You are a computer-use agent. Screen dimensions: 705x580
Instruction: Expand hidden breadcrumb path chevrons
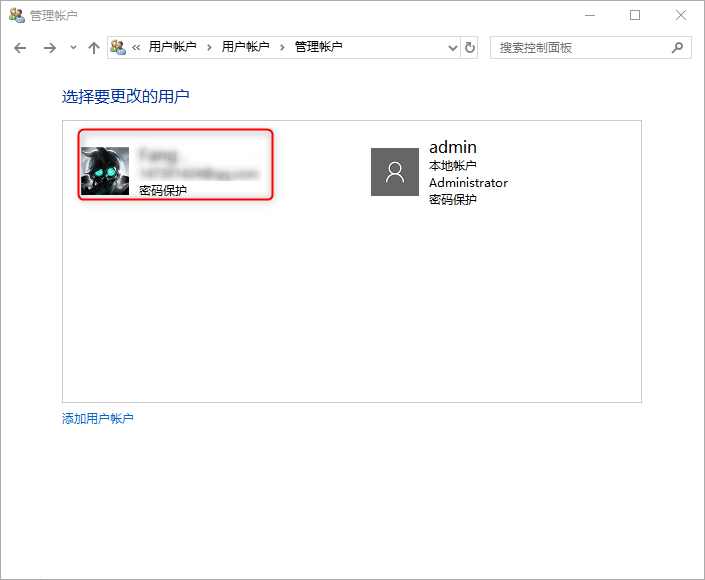[136, 47]
